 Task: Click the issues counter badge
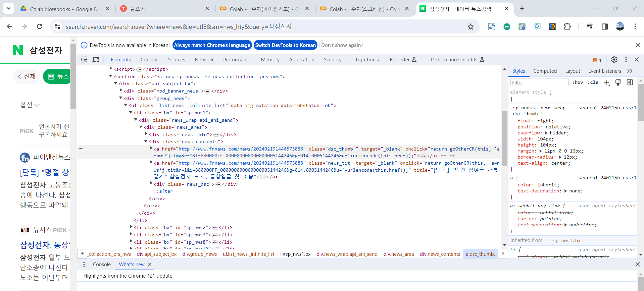coord(597,60)
